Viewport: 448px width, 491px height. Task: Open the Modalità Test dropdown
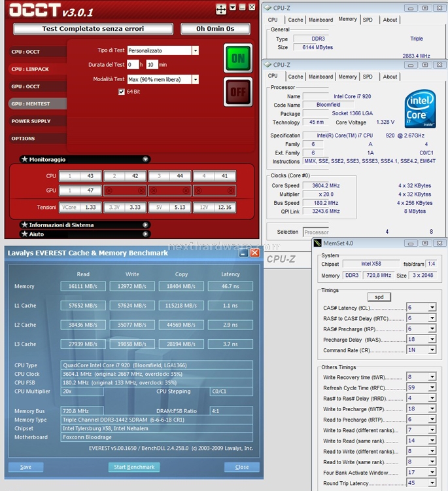195,79
